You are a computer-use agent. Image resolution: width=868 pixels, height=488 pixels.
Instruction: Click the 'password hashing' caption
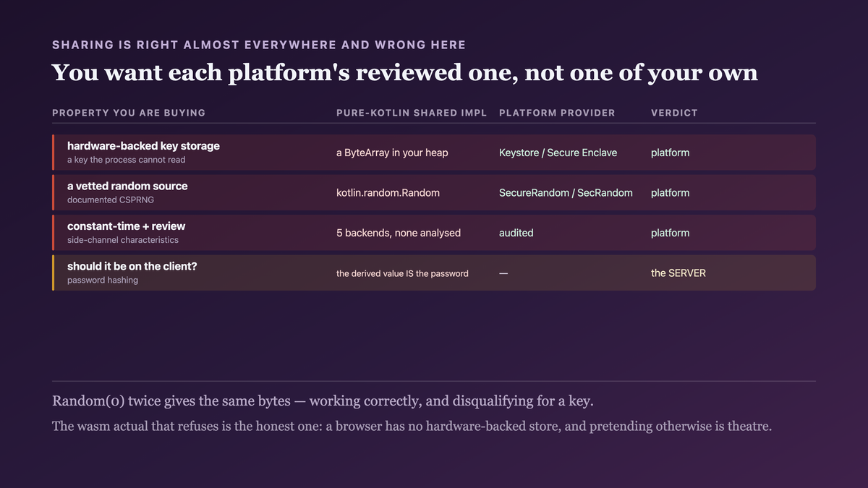point(103,281)
